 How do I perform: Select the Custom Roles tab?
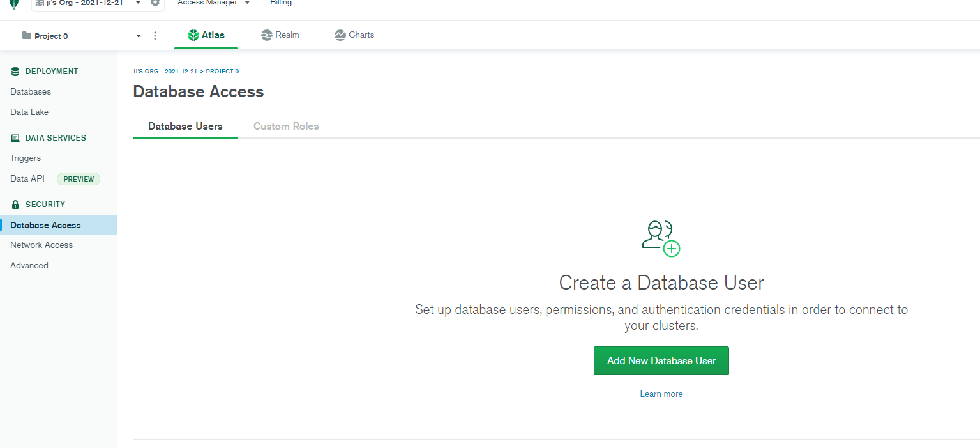(x=286, y=127)
